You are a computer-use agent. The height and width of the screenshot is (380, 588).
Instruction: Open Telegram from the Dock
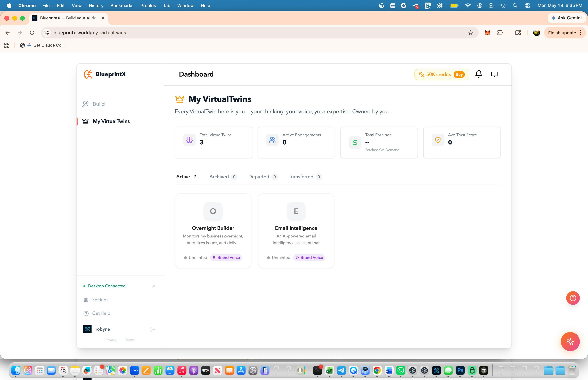point(341,370)
